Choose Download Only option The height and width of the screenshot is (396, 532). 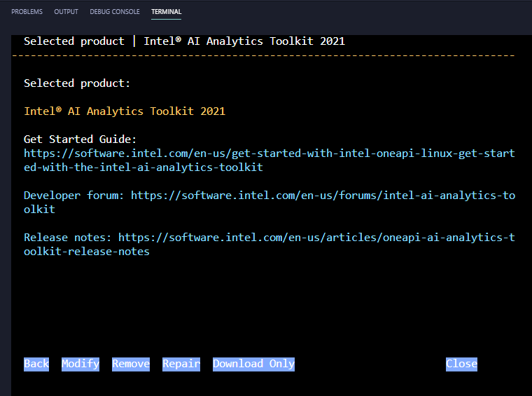(254, 364)
